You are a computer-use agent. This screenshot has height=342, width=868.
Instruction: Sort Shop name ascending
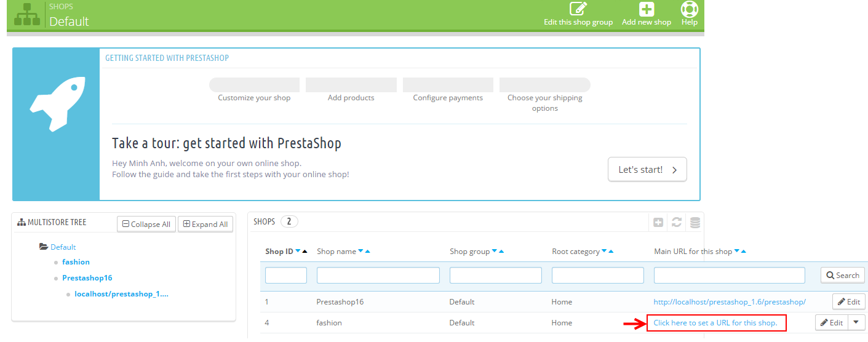(367, 251)
